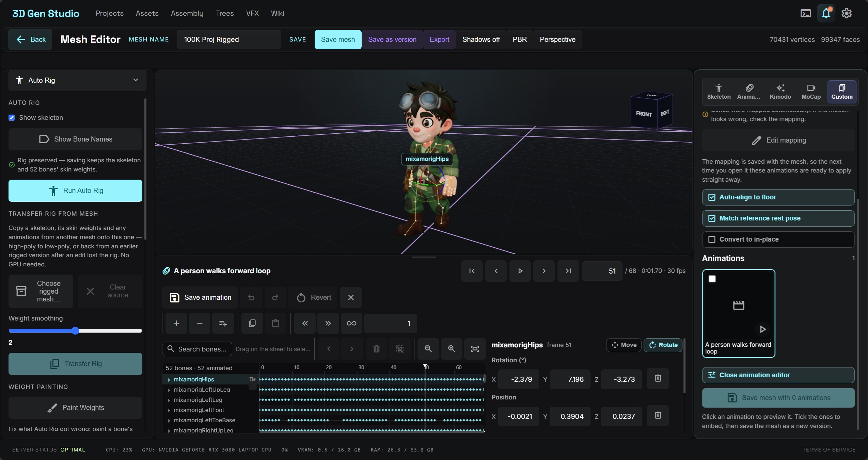This screenshot has width=868, height=460.
Task: Open the Assets menu
Action: [x=147, y=13]
